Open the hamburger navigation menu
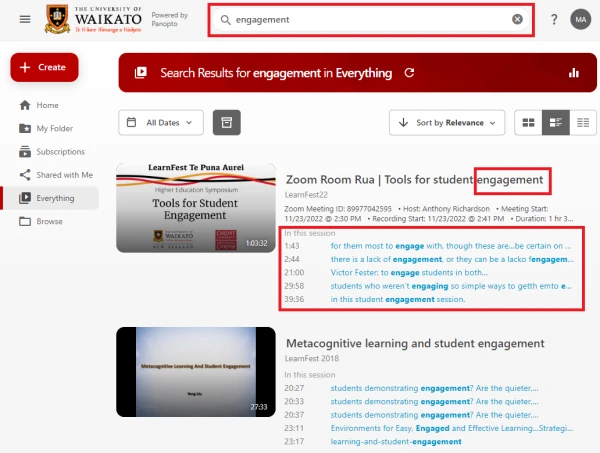 (x=25, y=19)
